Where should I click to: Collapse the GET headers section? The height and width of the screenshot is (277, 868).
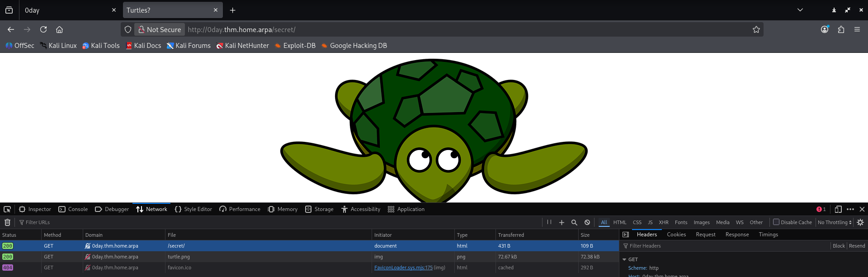coord(624,259)
